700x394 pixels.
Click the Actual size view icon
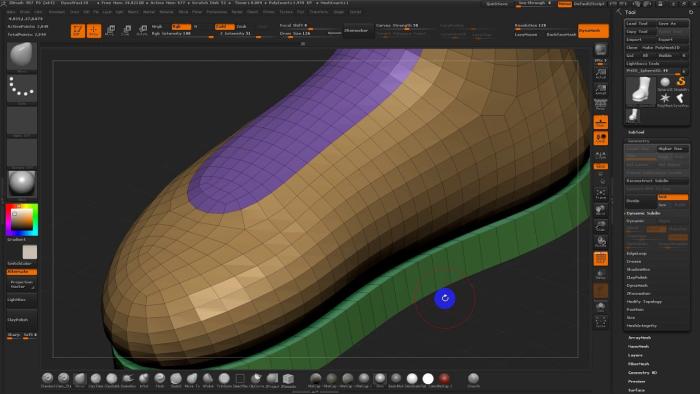click(x=600, y=74)
